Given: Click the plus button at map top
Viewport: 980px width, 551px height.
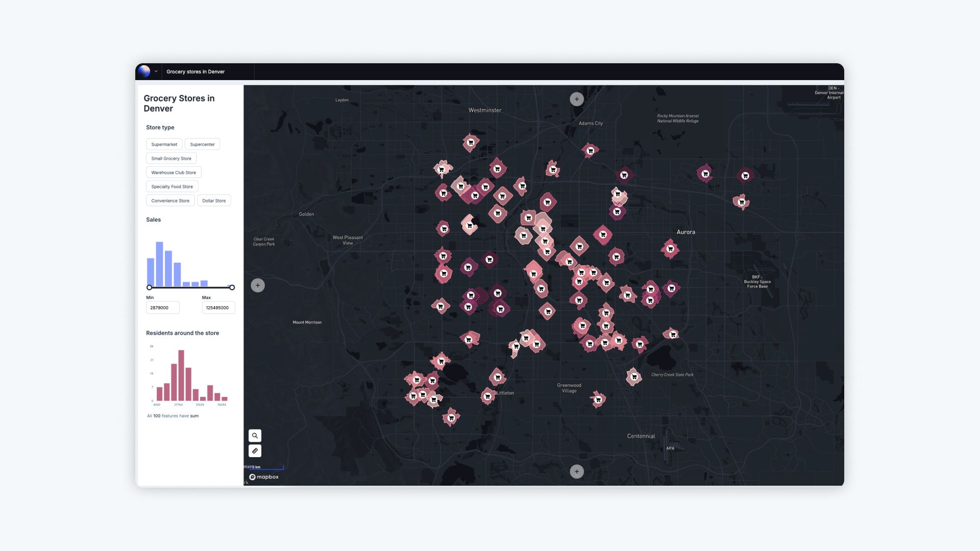Looking at the screenshot, I should point(577,99).
